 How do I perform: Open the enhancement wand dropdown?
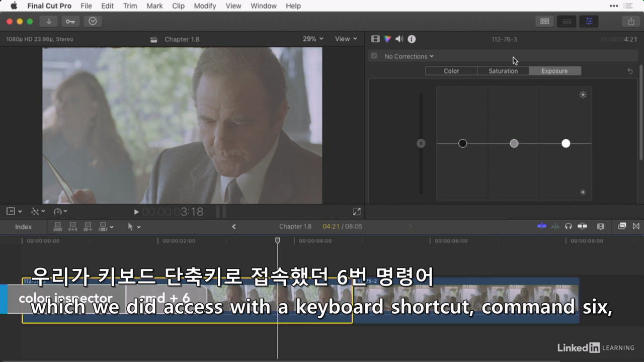[x=38, y=212]
